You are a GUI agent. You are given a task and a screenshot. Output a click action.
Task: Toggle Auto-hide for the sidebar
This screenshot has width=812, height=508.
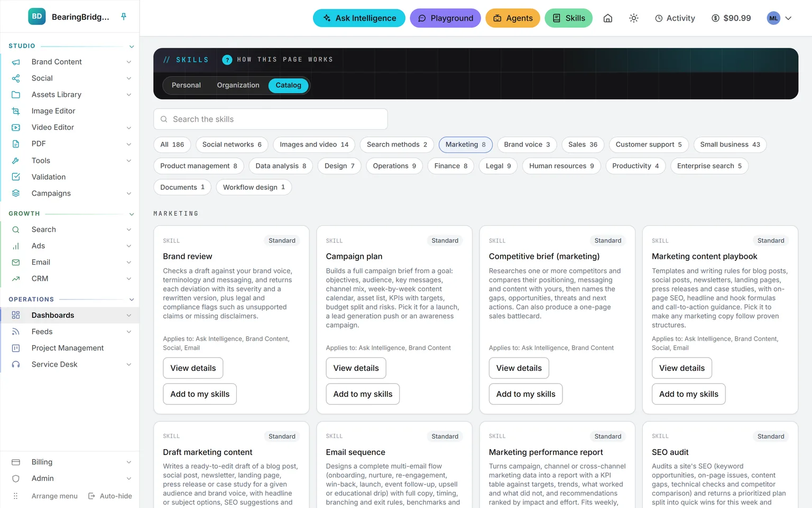click(x=110, y=496)
